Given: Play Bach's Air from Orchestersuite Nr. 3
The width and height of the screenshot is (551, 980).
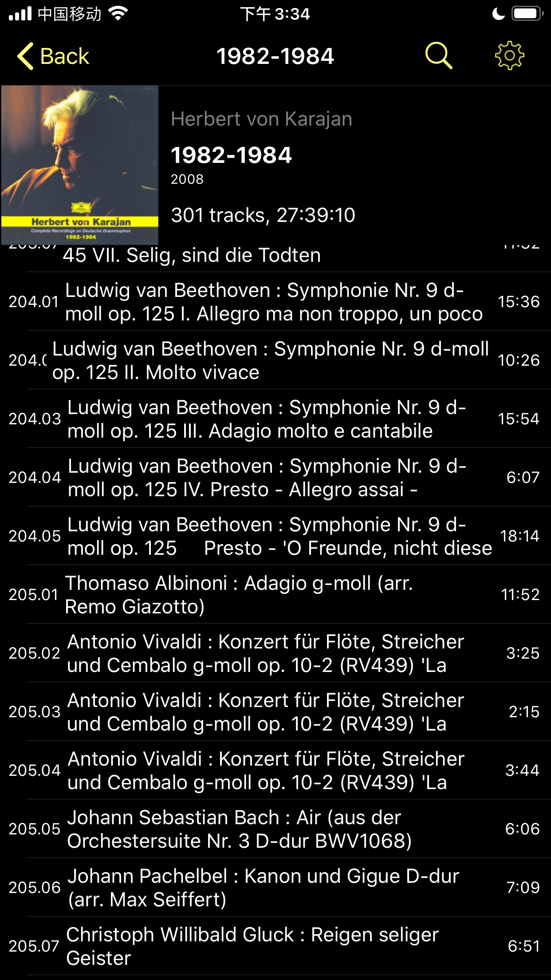Looking at the screenshot, I should (x=240, y=829).
